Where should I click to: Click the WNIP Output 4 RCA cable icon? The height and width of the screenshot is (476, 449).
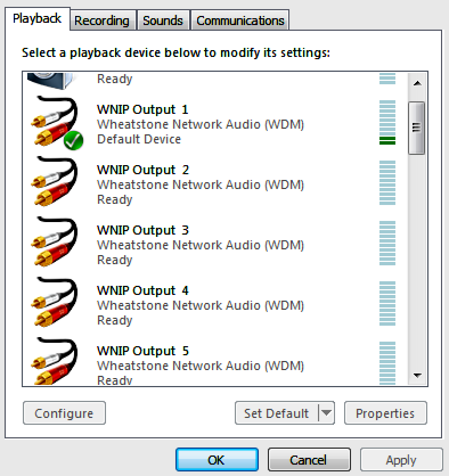point(55,302)
